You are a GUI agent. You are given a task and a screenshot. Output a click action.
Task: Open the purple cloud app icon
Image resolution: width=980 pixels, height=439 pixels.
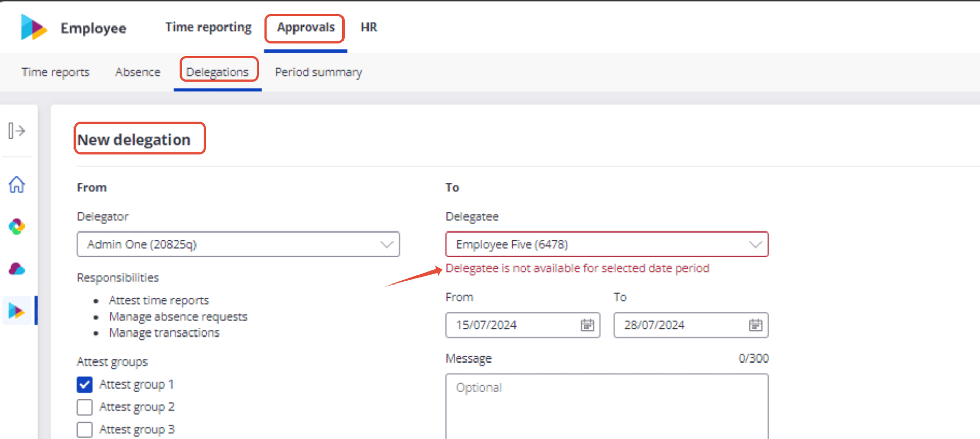pos(16,269)
